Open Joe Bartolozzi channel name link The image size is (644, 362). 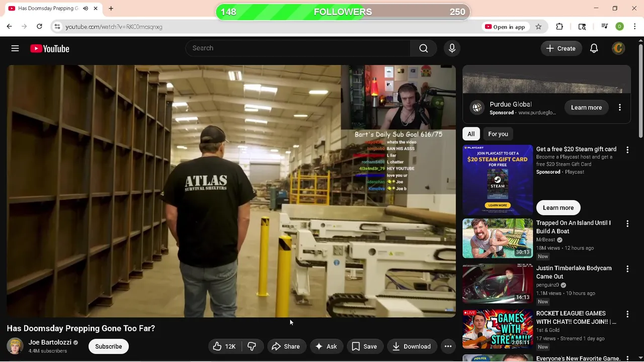[50, 342]
